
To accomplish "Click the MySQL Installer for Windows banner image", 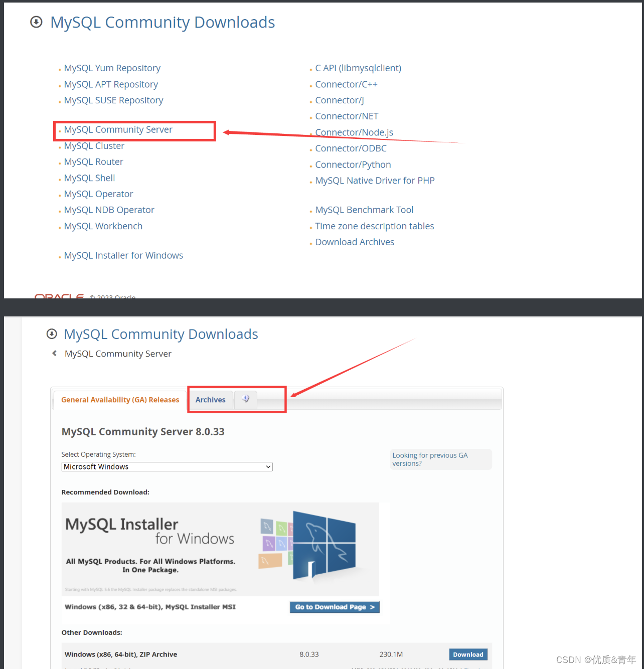I will 221,549.
